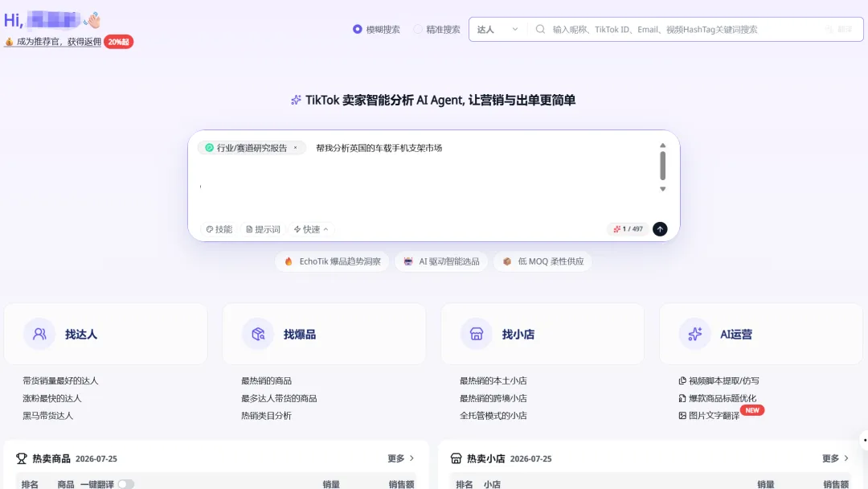Open 最热销的商品 link
The image size is (868, 489).
[266, 381]
